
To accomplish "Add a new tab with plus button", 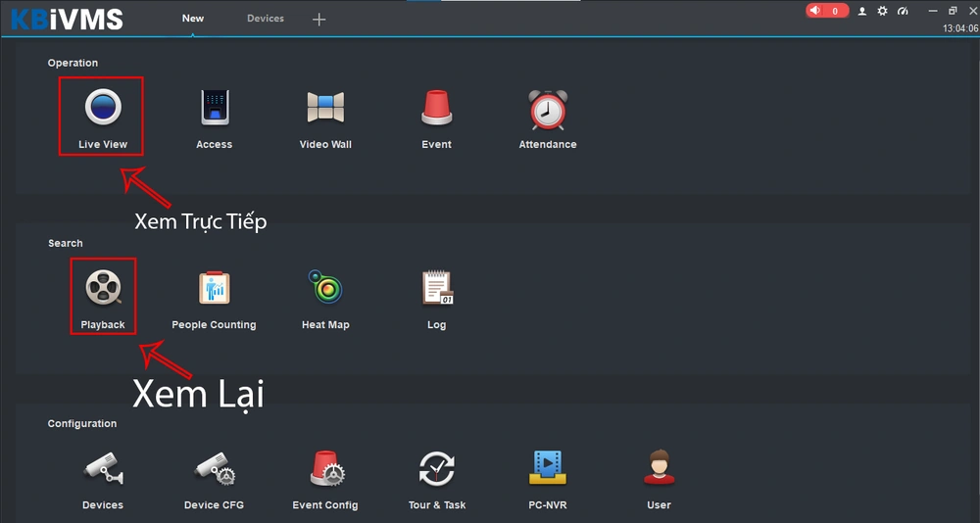I will 318,20.
